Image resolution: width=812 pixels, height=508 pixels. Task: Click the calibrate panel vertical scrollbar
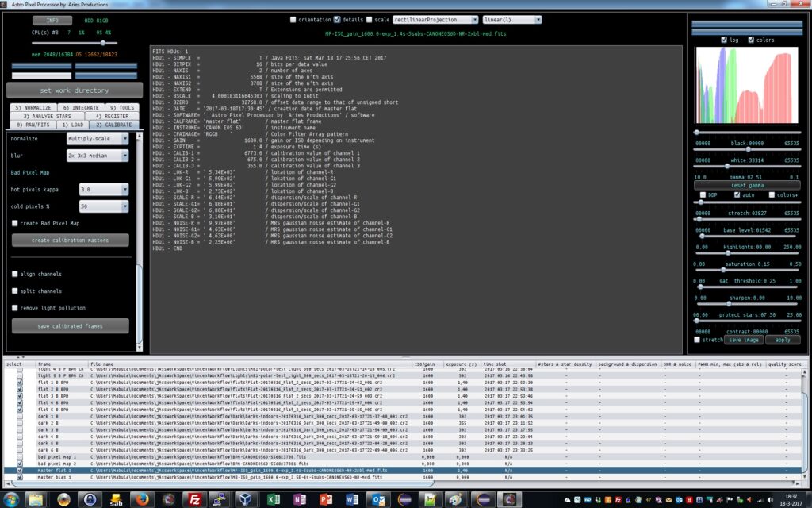139,306
